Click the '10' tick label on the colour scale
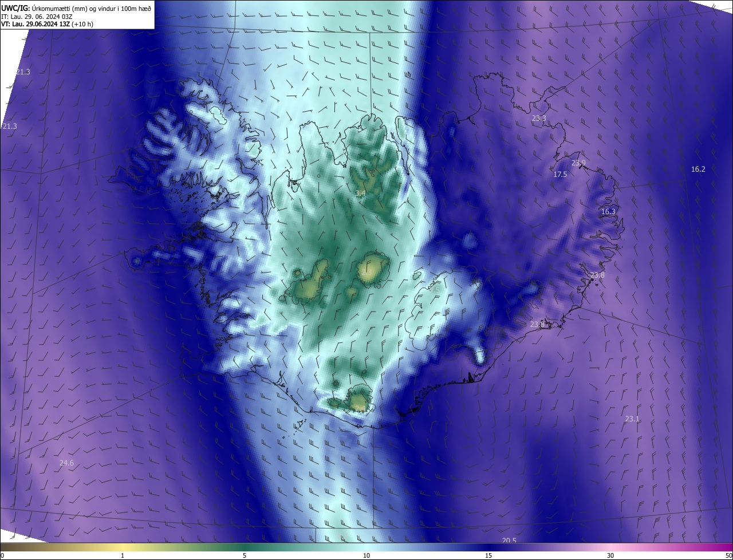Image resolution: width=733 pixels, height=560 pixels. pos(366,555)
